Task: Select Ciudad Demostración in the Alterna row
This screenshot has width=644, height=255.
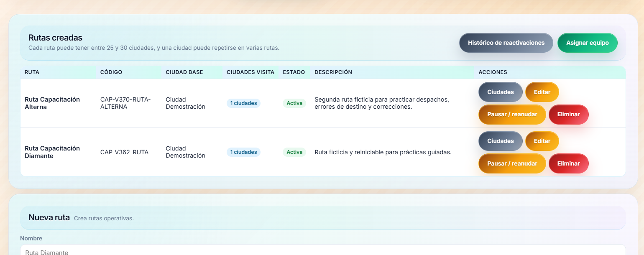Action: coord(185,103)
